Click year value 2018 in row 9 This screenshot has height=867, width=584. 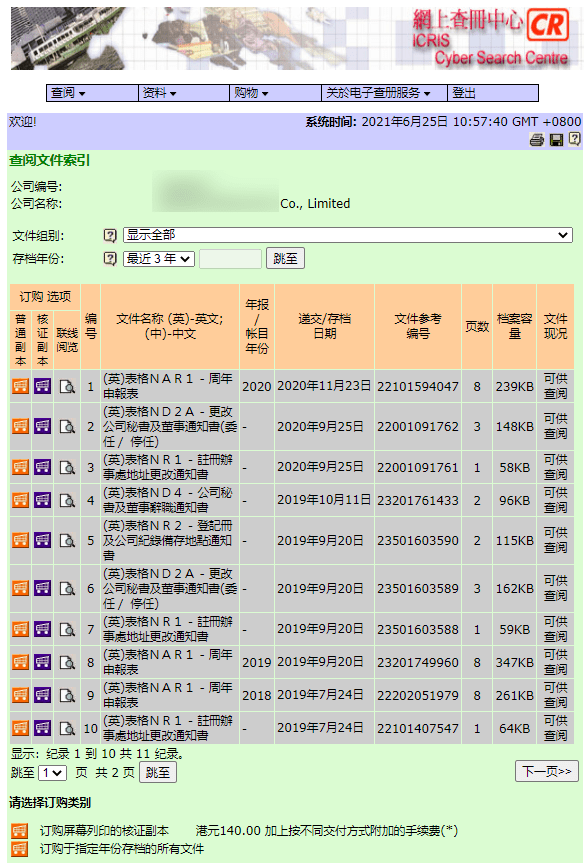click(x=257, y=696)
